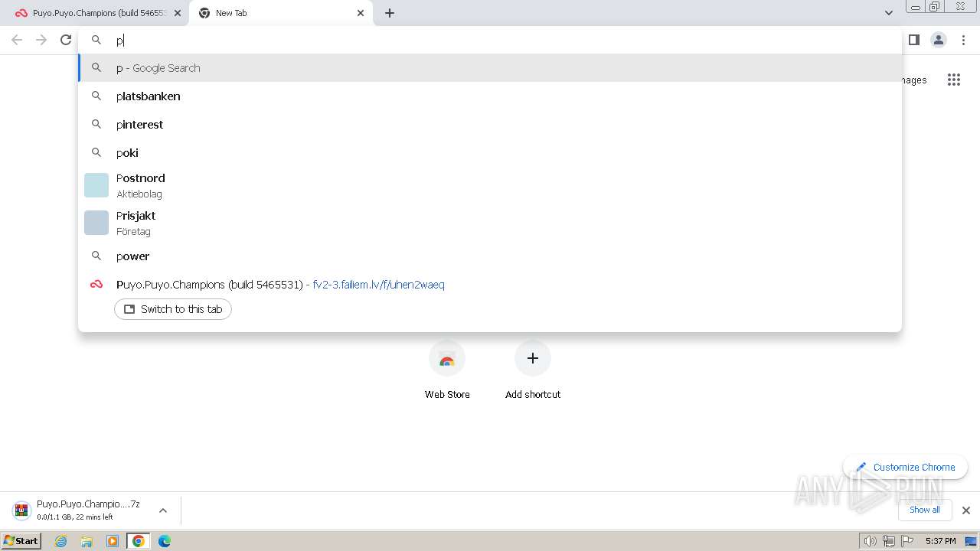Reload the page

point(66,40)
